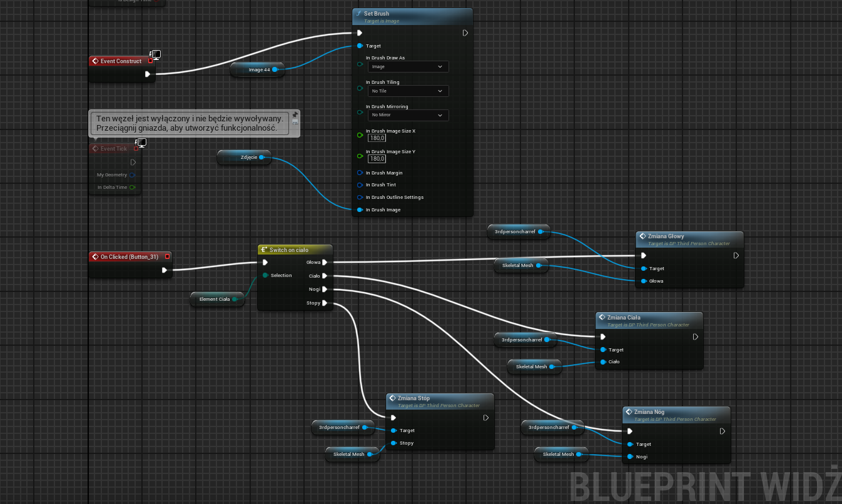Click the In Brush Tint pin
The image size is (842, 504).
(x=360, y=185)
